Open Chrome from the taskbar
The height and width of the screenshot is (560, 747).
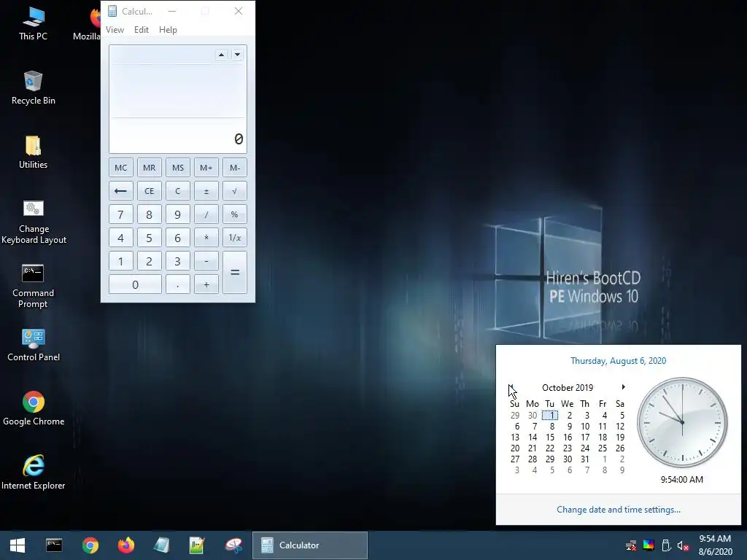click(90, 545)
